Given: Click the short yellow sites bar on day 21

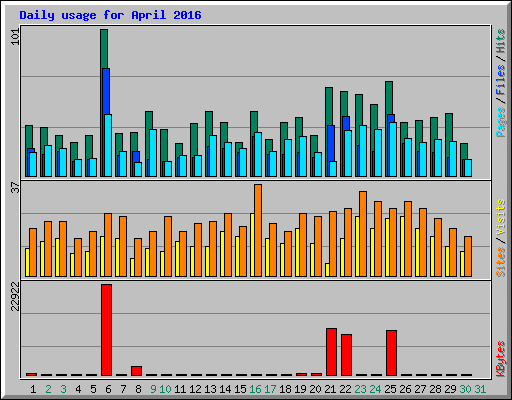Looking at the screenshot, I should (x=327, y=270).
